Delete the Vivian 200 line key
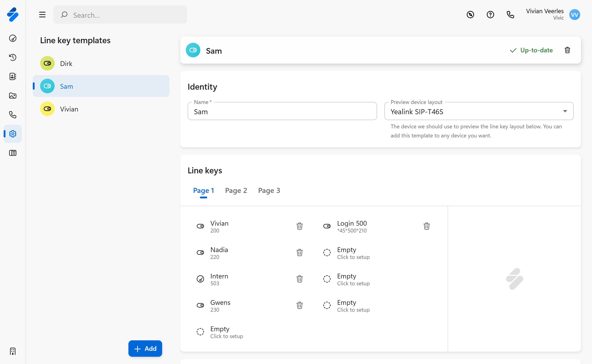This screenshot has width=592, height=364. (299, 226)
